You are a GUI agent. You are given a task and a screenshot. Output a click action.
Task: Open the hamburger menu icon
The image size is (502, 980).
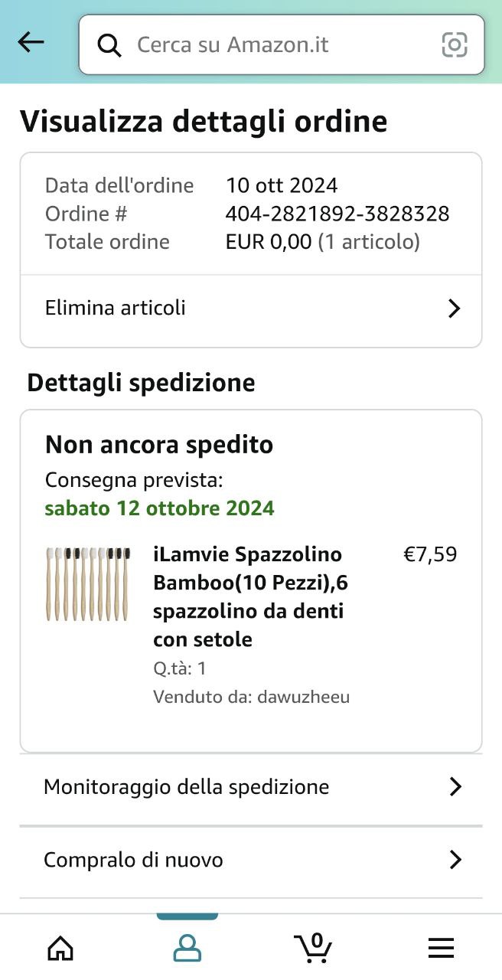(x=441, y=948)
